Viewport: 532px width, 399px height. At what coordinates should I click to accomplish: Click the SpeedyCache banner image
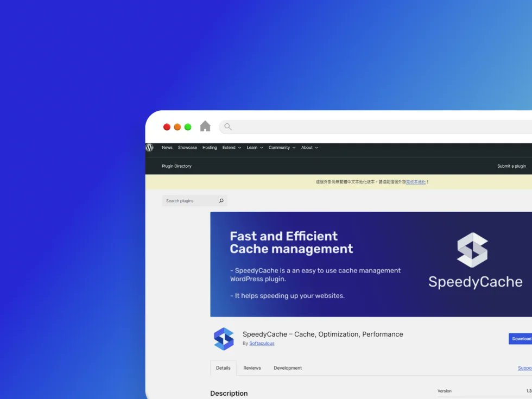coord(371,264)
